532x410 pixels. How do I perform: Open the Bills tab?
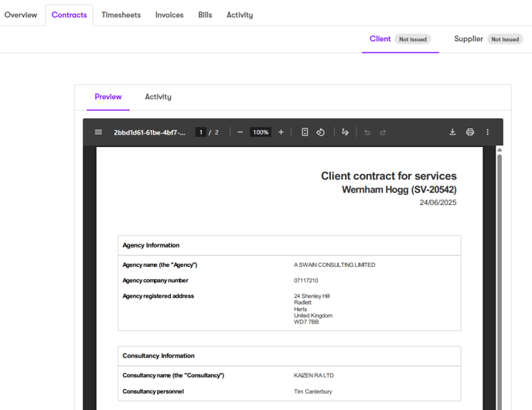pos(205,15)
